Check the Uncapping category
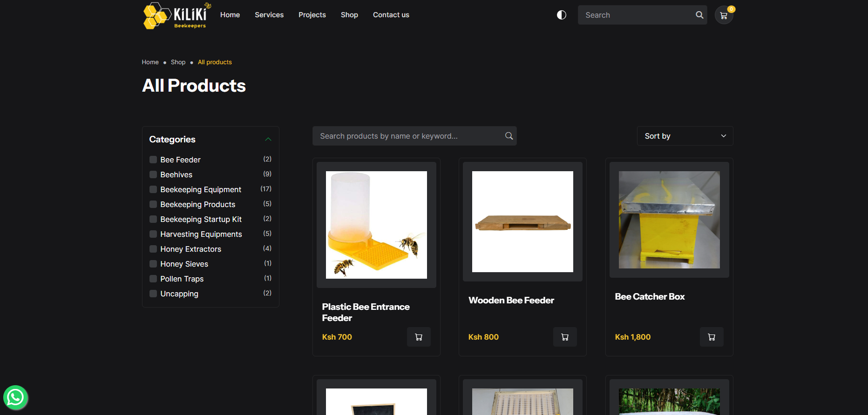Viewport: 868px width, 415px height. tap(153, 294)
